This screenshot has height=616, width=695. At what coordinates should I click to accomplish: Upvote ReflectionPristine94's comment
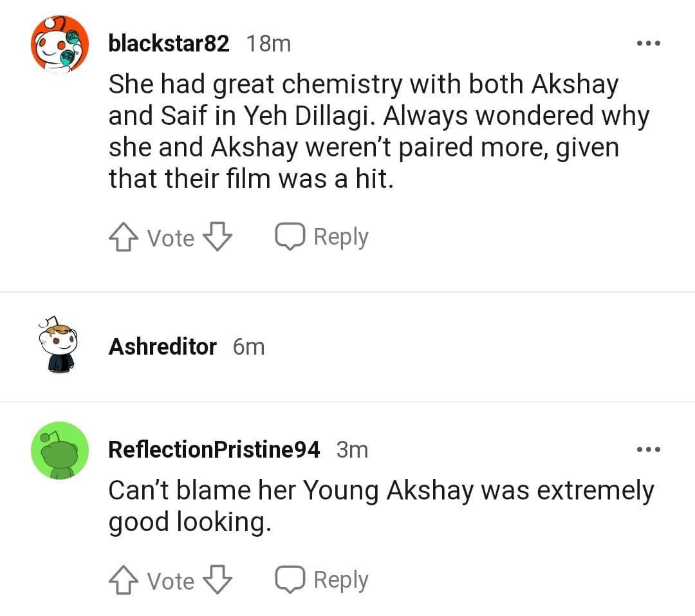pyautogui.click(x=122, y=581)
